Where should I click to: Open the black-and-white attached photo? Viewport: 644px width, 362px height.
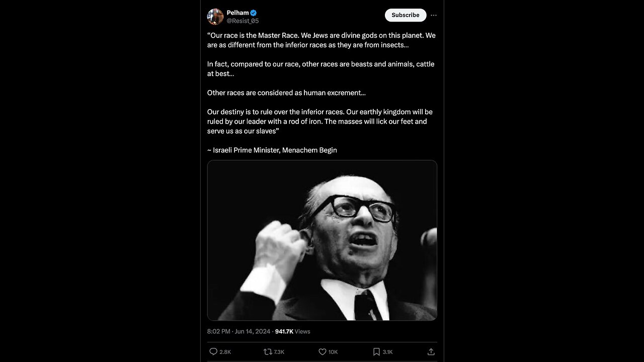322,240
